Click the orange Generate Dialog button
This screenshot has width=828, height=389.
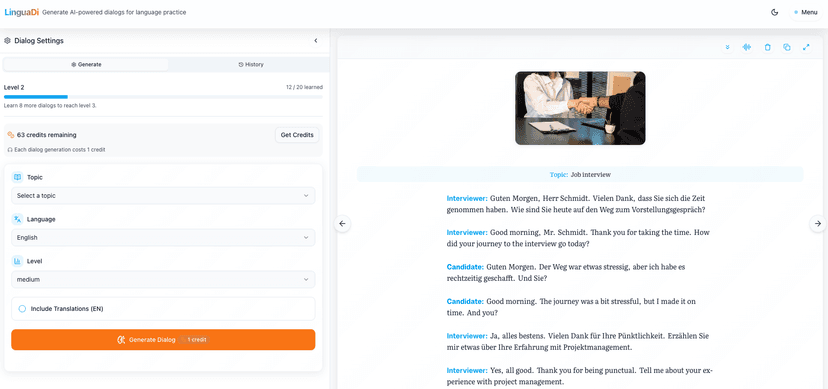163,340
